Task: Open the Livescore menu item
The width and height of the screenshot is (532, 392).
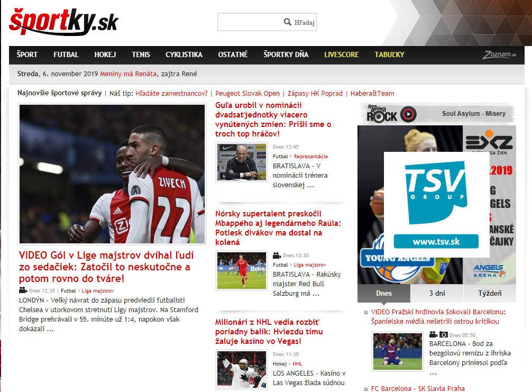Action: point(341,54)
